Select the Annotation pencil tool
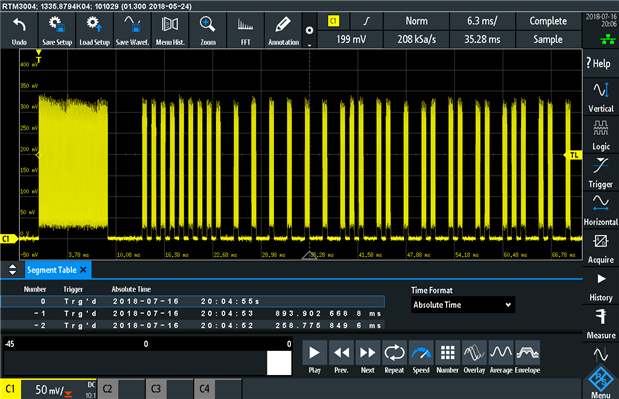This screenshot has height=399, width=619. pos(283,30)
